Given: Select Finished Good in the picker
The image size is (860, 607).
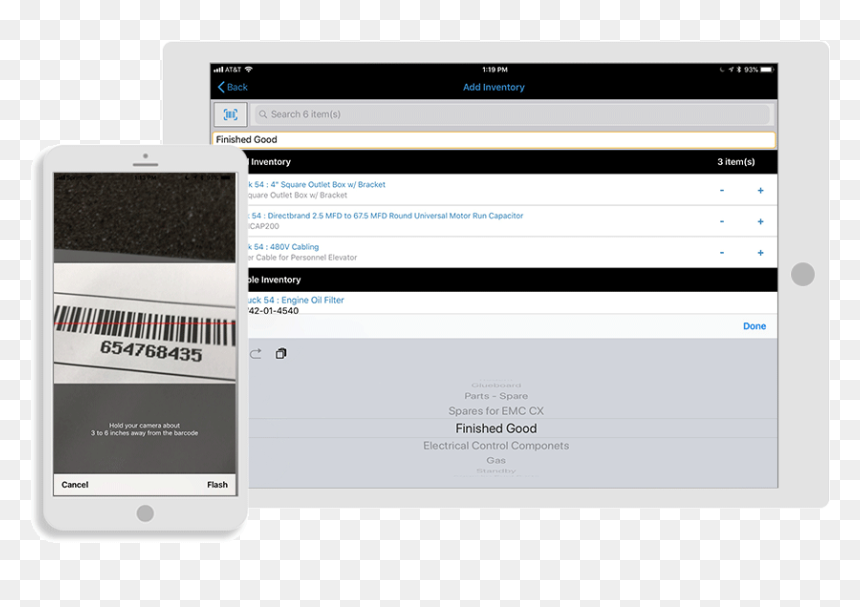Looking at the screenshot, I should 496,428.
